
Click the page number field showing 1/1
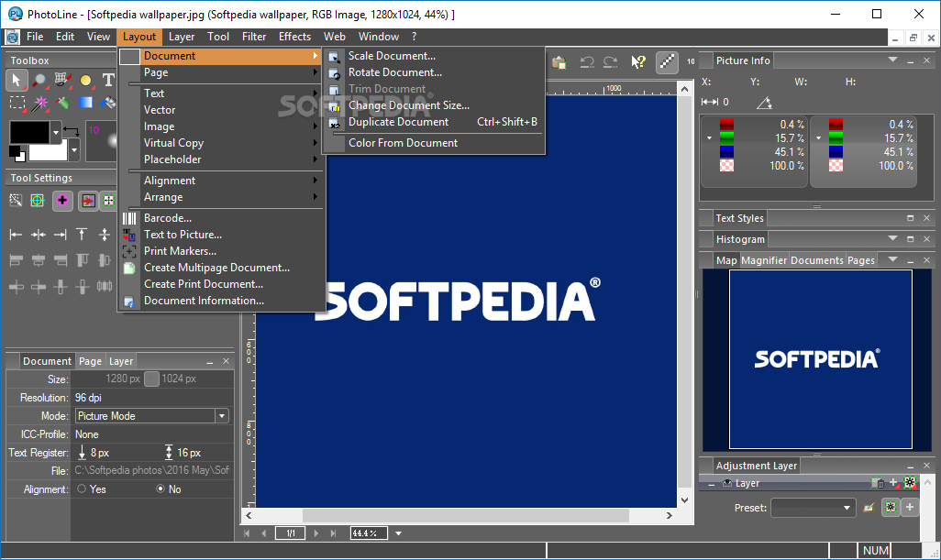point(291,533)
